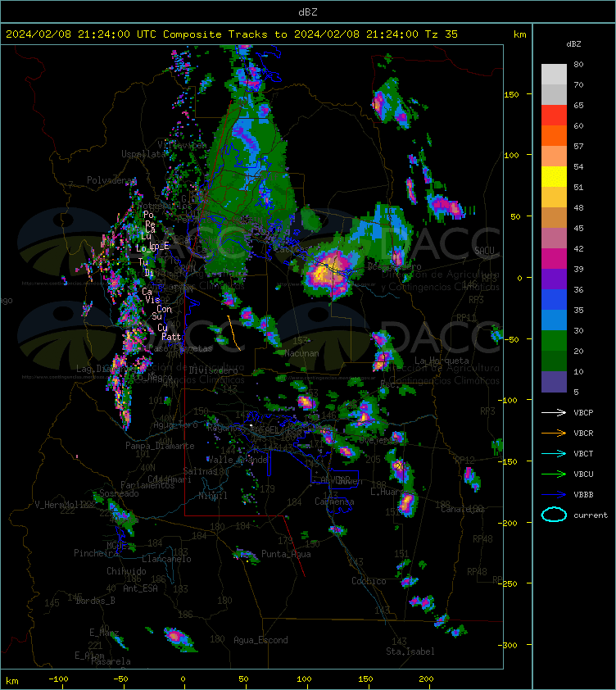Click the 'Pampa_Diamante' place label on the map
Image resolution: width=616 pixels, height=690 pixels.
(x=161, y=446)
